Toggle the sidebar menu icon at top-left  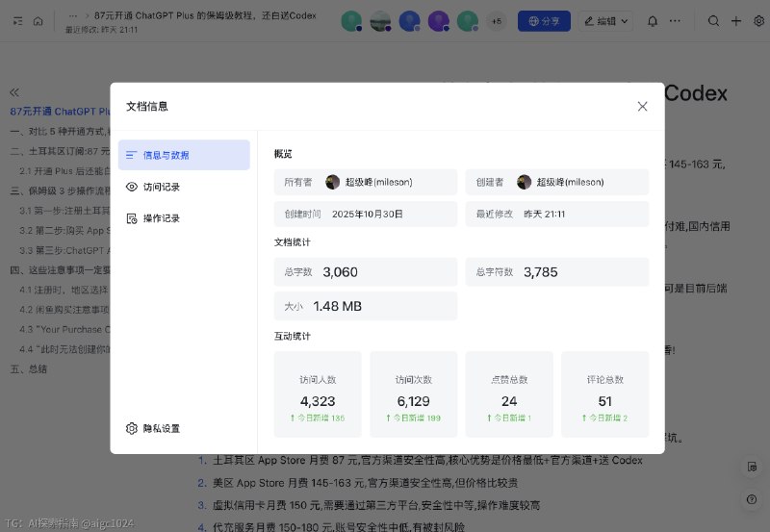click(17, 21)
